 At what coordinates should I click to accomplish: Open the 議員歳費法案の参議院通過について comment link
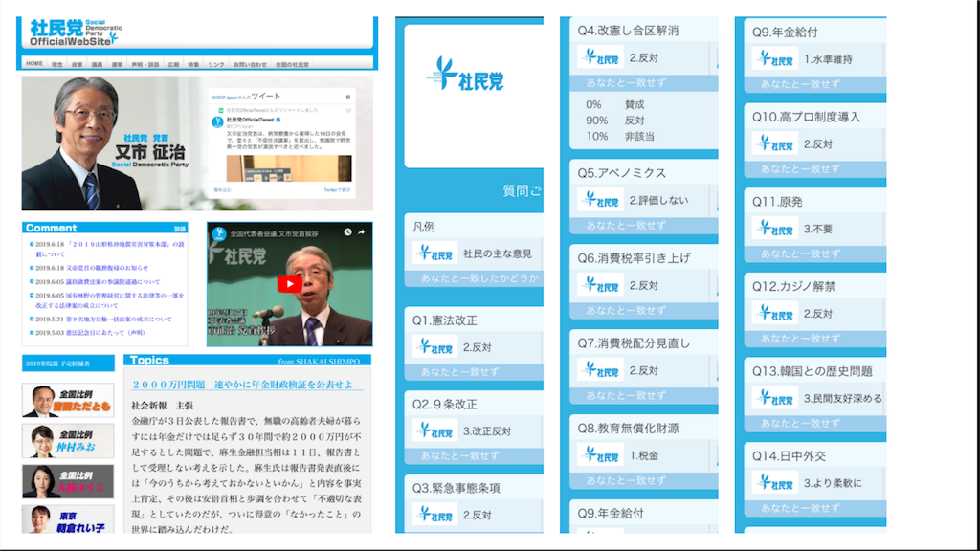pos(113,282)
